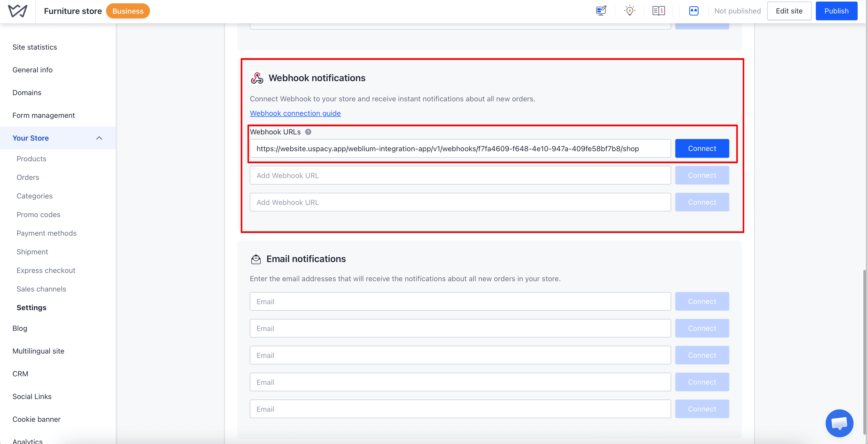The width and height of the screenshot is (868, 444).
Task: Open Products in the store menu
Action: (x=31, y=159)
